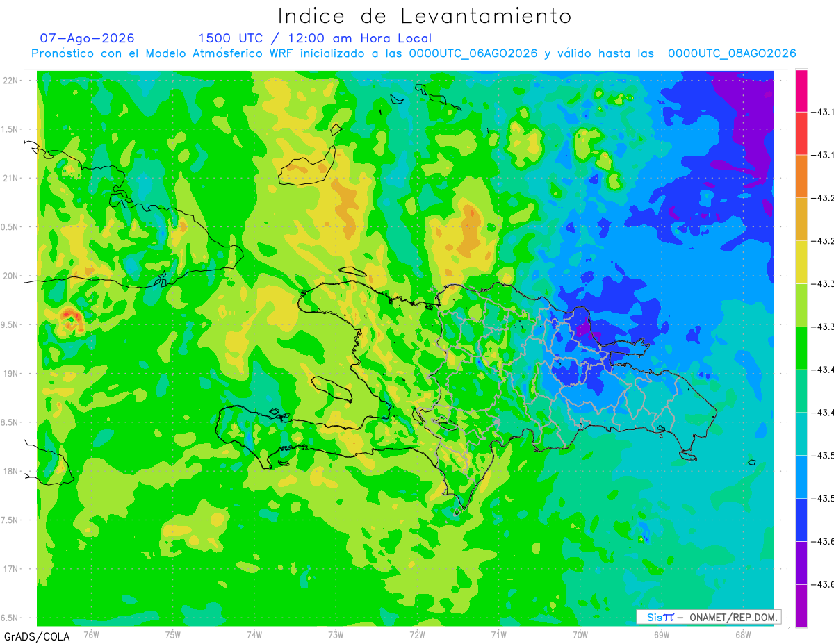Click the "68W" longitude label
This screenshot has height=644, width=834.
(x=742, y=634)
